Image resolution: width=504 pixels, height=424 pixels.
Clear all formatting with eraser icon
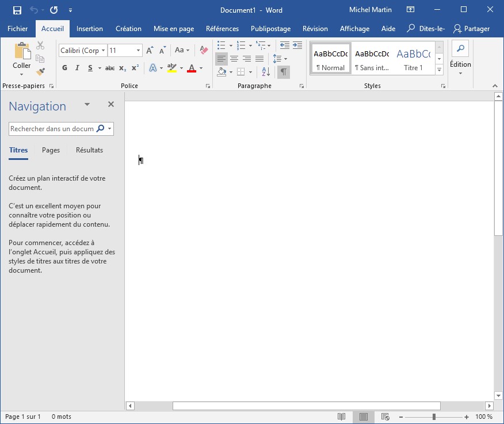(203, 50)
